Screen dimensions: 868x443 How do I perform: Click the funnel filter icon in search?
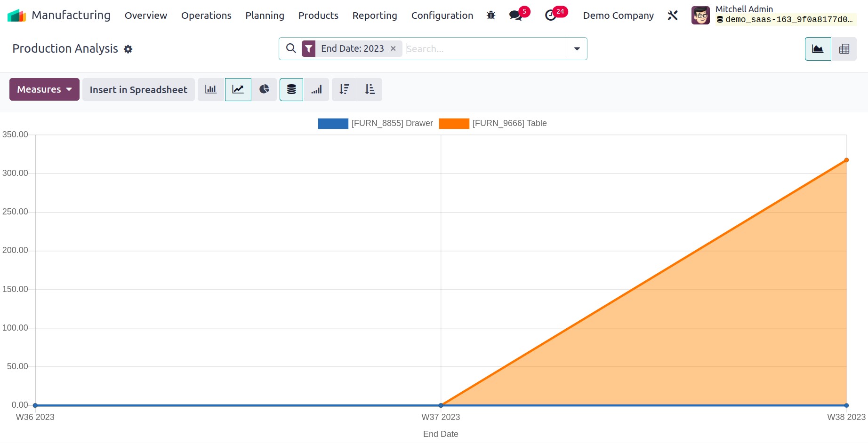point(309,48)
